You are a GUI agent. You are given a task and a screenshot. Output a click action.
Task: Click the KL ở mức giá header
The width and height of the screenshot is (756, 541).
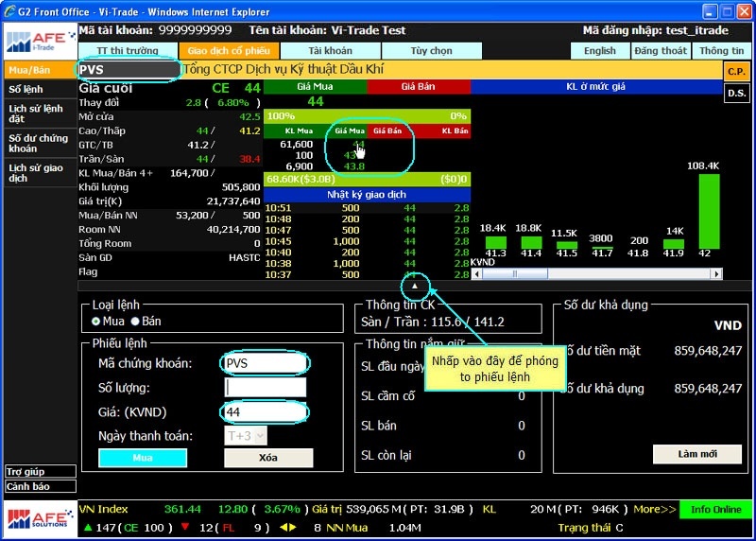click(595, 87)
